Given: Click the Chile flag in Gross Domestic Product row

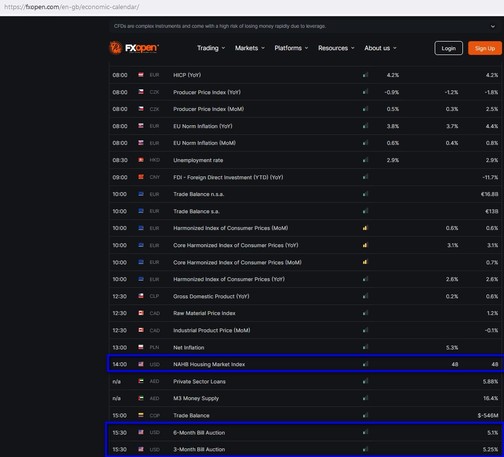Looking at the screenshot, I should pyautogui.click(x=141, y=296).
